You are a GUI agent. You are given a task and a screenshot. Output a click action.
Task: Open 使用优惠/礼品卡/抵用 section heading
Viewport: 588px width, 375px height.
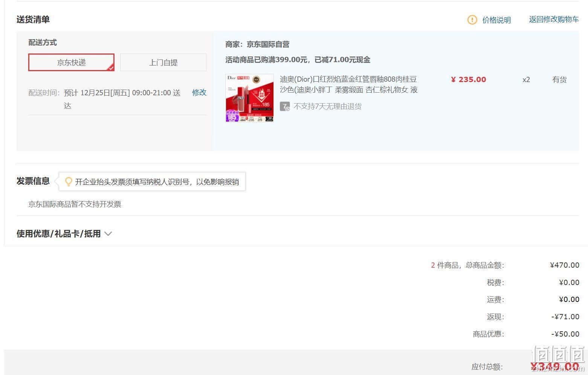[58, 234]
